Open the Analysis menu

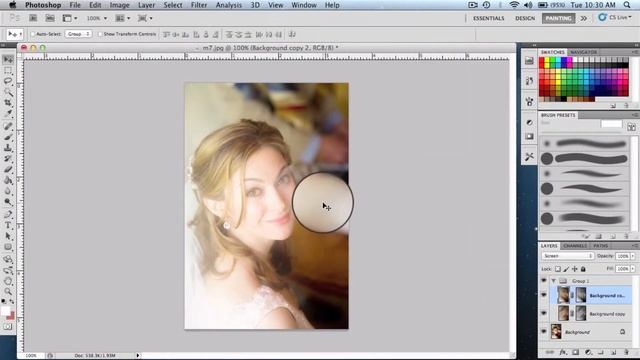click(229, 5)
